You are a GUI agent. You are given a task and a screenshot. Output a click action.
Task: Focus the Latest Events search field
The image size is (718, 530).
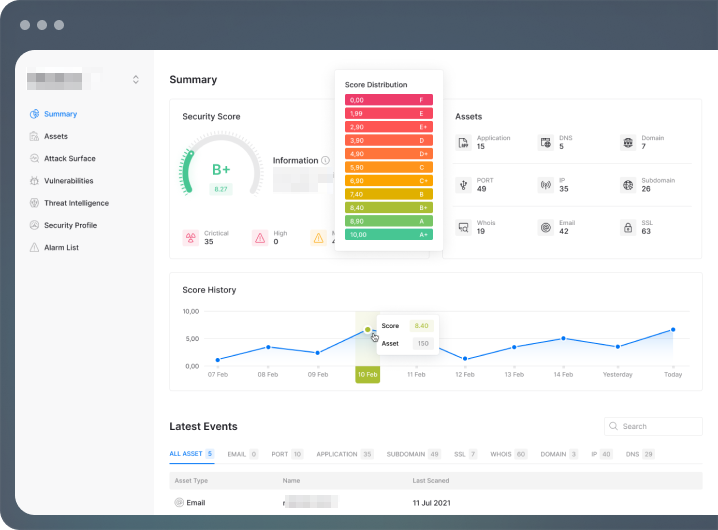(653, 426)
